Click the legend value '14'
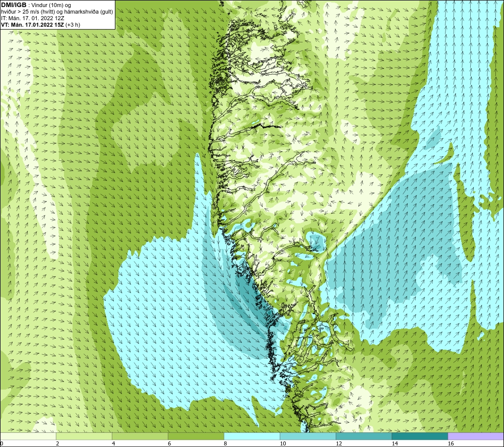Screen dimensions: 504x447 pos(395,444)
